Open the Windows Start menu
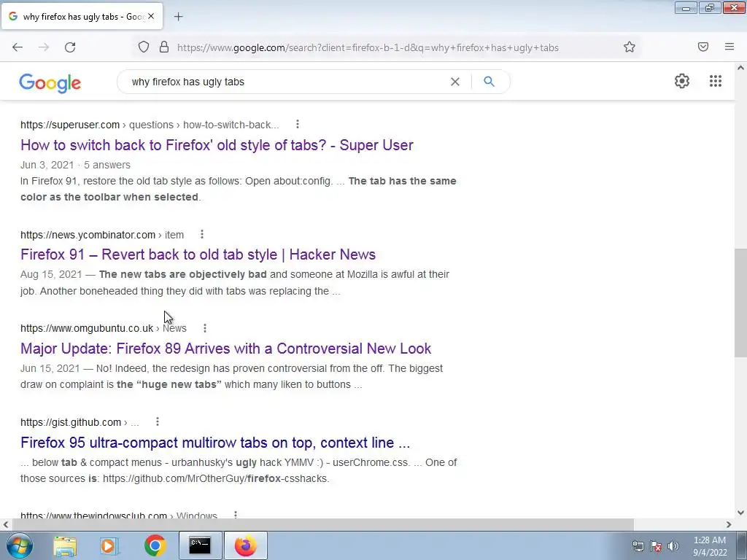The height and width of the screenshot is (560, 747). click(19, 545)
